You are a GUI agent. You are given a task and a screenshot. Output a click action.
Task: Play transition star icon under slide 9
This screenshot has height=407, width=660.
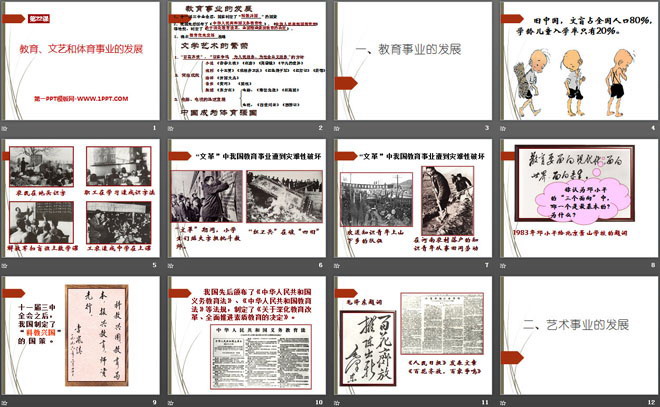pos(5,403)
